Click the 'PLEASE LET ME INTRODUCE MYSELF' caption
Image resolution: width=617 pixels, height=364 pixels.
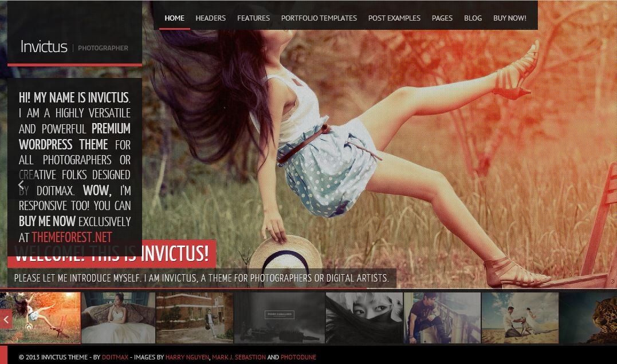coord(202,278)
